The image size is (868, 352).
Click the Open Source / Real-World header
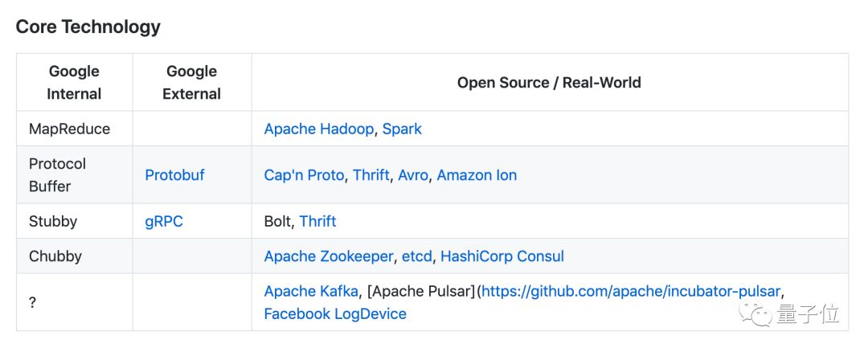(x=549, y=83)
